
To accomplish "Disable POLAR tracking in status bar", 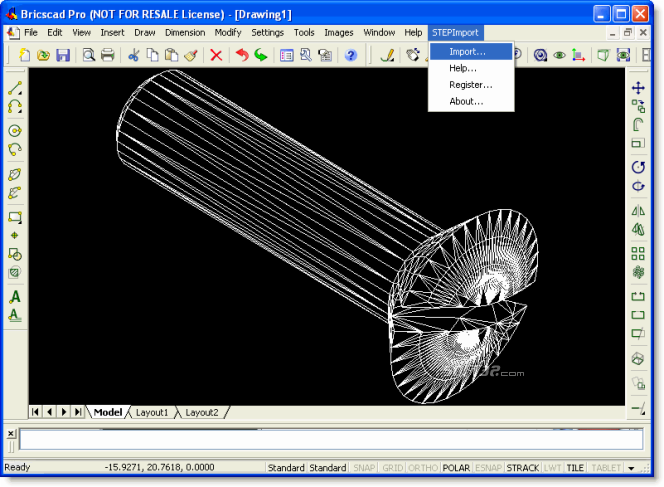I will (x=456, y=468).
